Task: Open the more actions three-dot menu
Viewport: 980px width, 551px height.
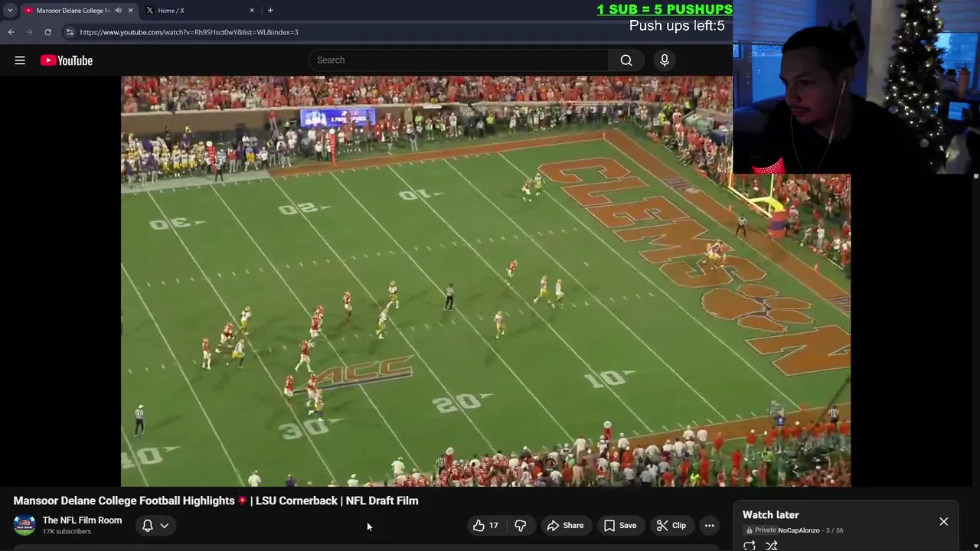Action: coord(710,526)
